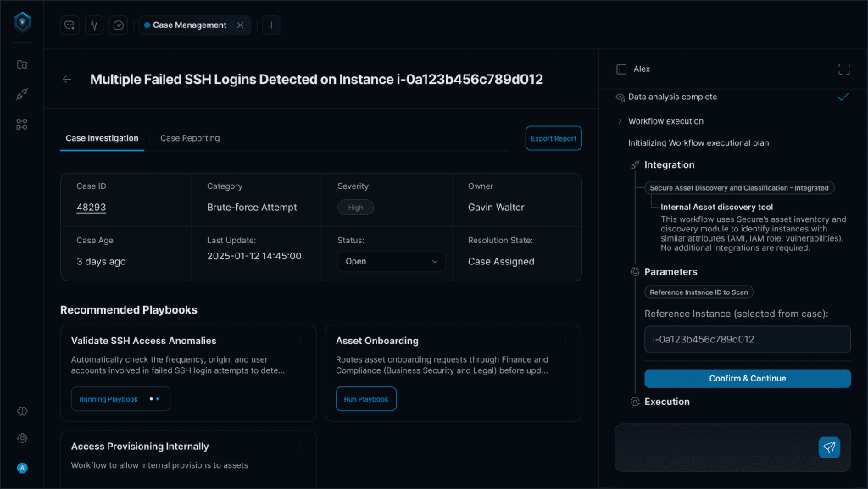Open the gauge dashboard icon

click(119, 25)
